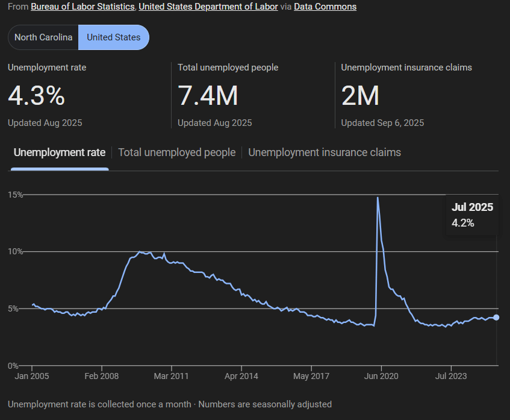Image resolution: width=510 pixels, height=420 pixels.
Task: Click the peak of the 2020 spike
Action: click(378, 198)
